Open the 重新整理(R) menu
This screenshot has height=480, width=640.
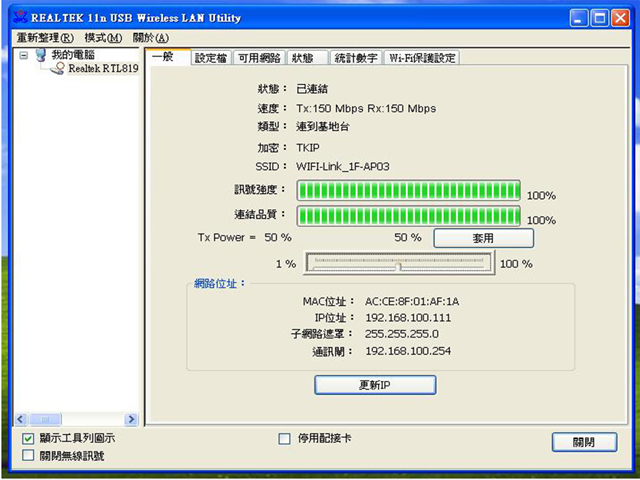pos(45,38)
